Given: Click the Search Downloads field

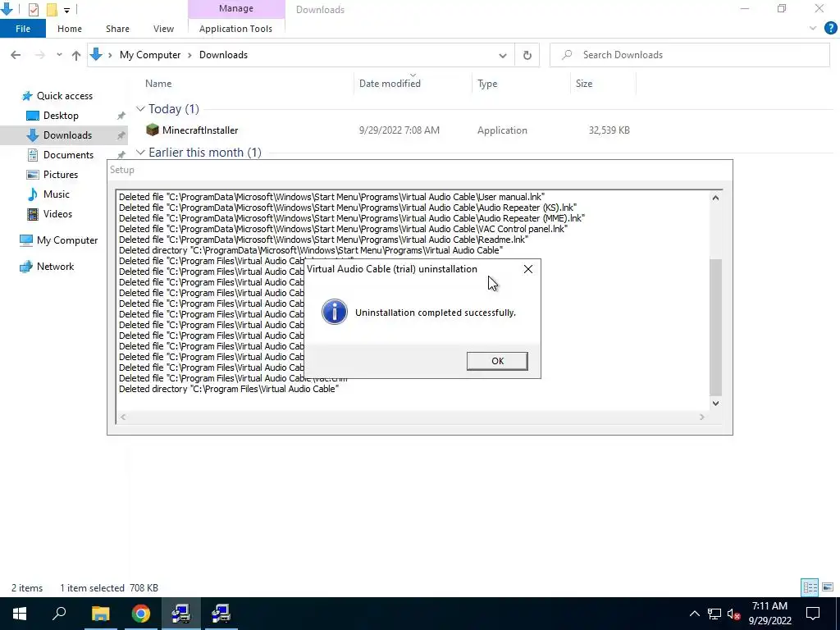Looking at the screenshot, I should click(x=689, y=55).
